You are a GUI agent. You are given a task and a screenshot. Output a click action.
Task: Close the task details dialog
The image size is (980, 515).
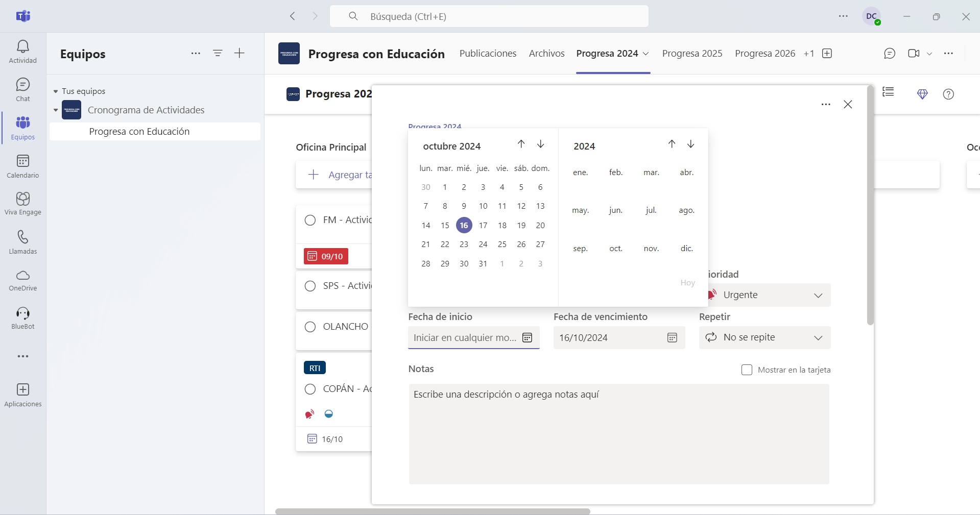[848, 104]
